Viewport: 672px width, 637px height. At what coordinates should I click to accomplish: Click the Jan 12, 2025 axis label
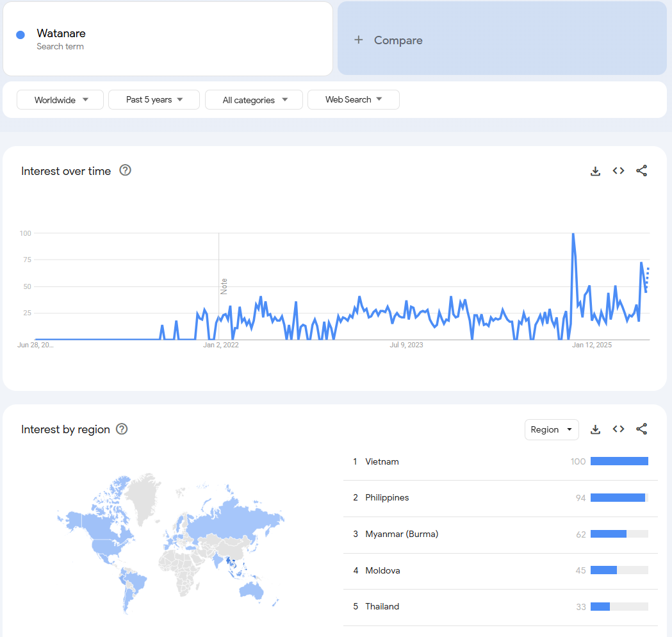pyautogui.click(x=591, y=345)
